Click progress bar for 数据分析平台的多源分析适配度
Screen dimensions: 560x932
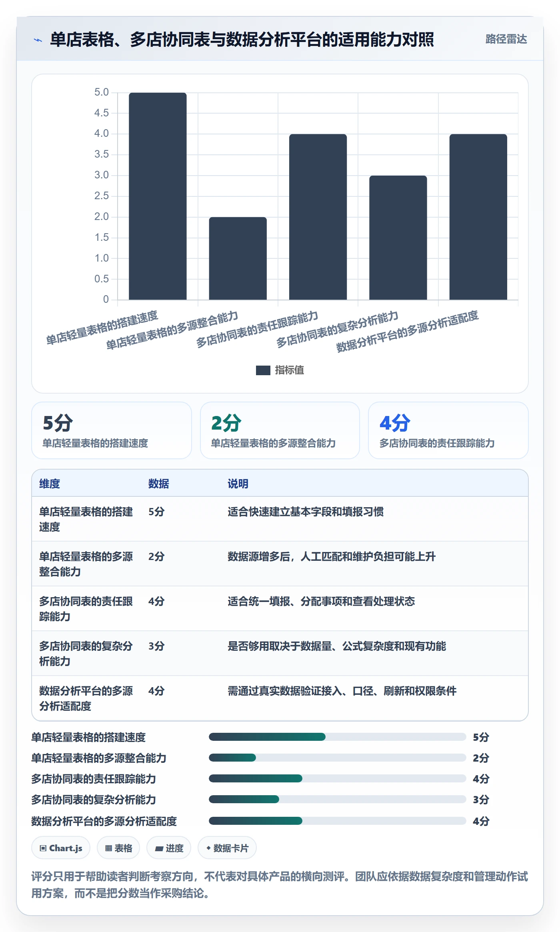337,821
